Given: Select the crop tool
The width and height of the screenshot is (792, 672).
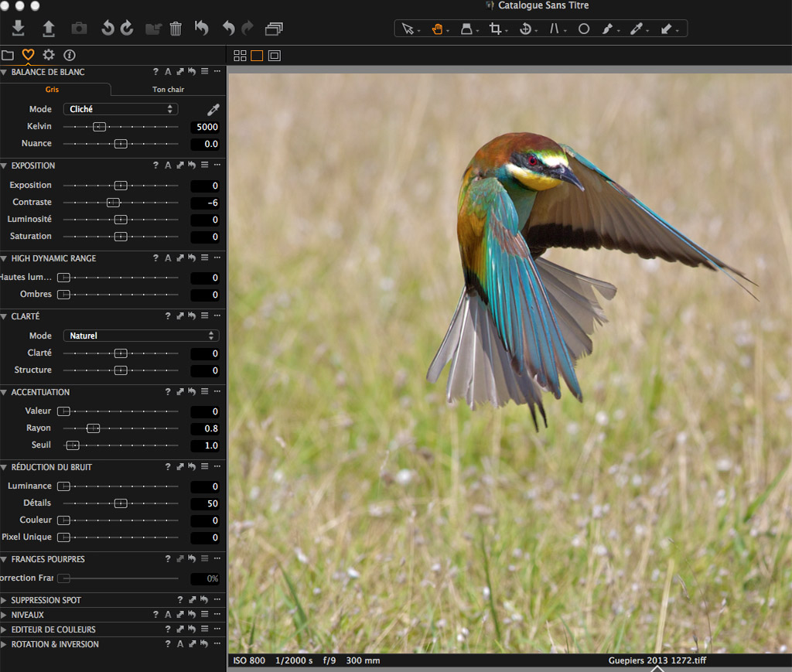Looking at the screenshot, I should (495, 29).
